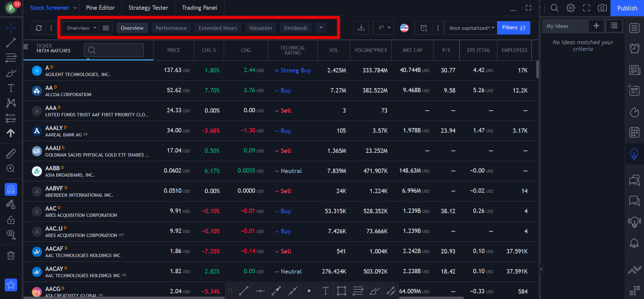Maximize screener panel expand arrows icon
The image size is (644, 299).
coord(528,8)
